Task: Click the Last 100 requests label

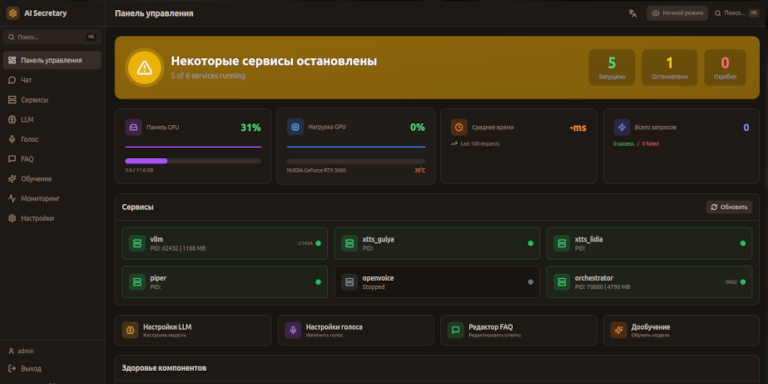Action: point(480,144)
